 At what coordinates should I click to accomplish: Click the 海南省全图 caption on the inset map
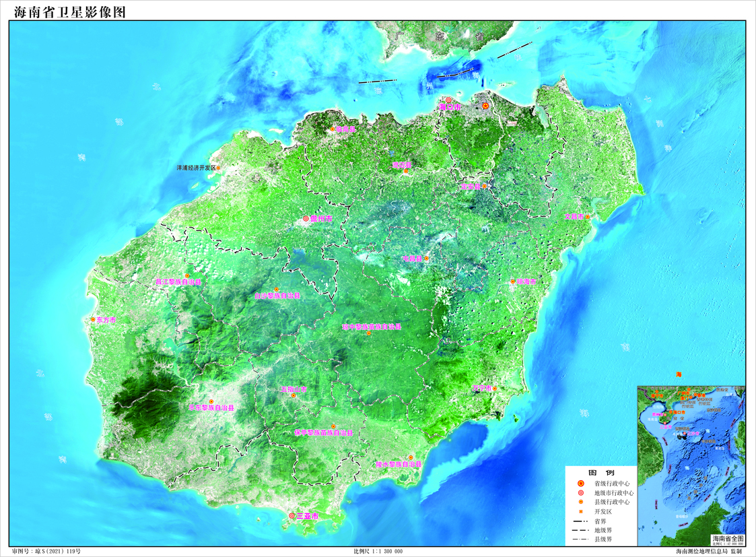[x=728, y=538]
